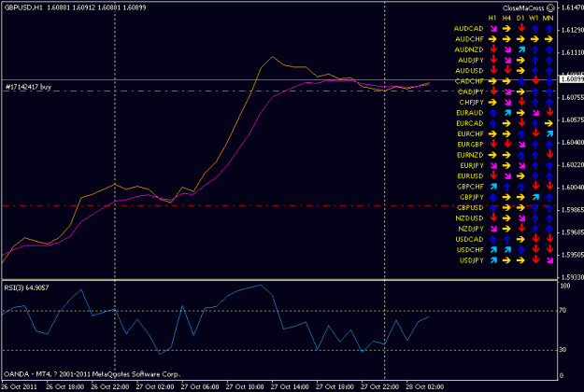
Task: Click the USDJPY MN magenta arrow
Action: click(x=549, y=260)
